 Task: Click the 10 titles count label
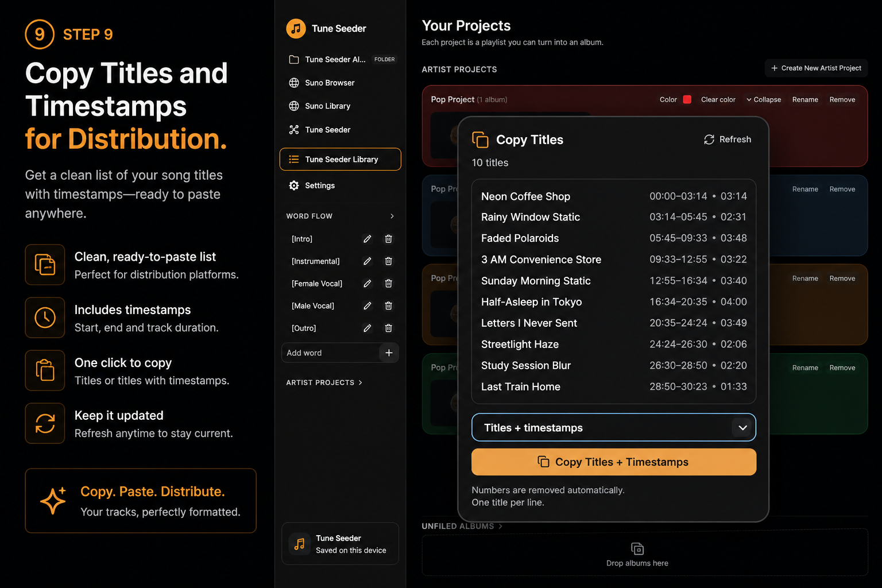click(x=490, y=163)
